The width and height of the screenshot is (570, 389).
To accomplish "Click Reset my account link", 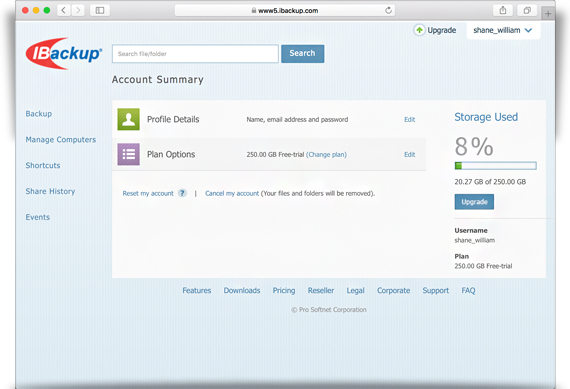I will coord(148,193).
